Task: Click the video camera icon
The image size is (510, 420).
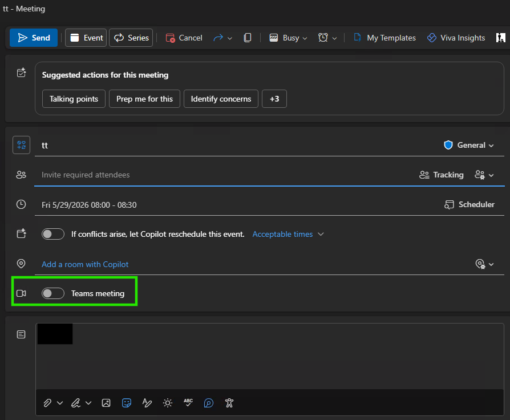Action: pyautogui.click(x=21, y=293)
